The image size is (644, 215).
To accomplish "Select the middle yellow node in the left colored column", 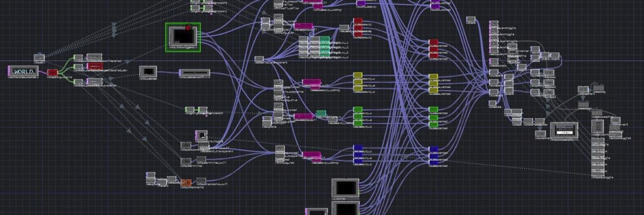I will 358,81.
